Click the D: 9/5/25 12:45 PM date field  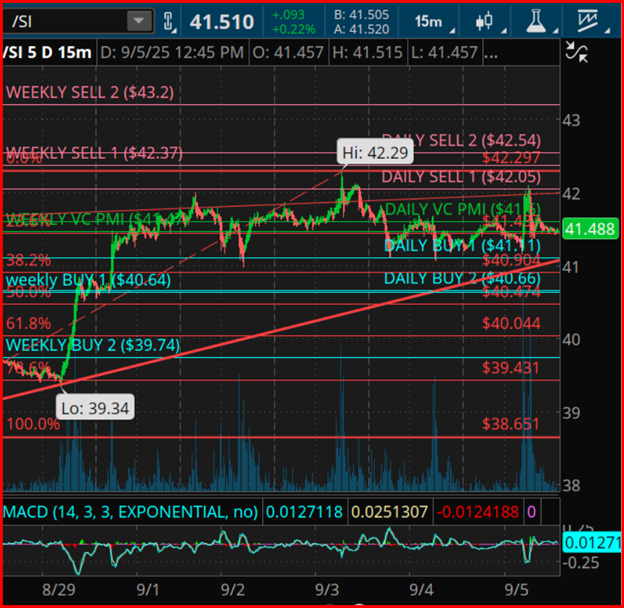click(172, 52)
